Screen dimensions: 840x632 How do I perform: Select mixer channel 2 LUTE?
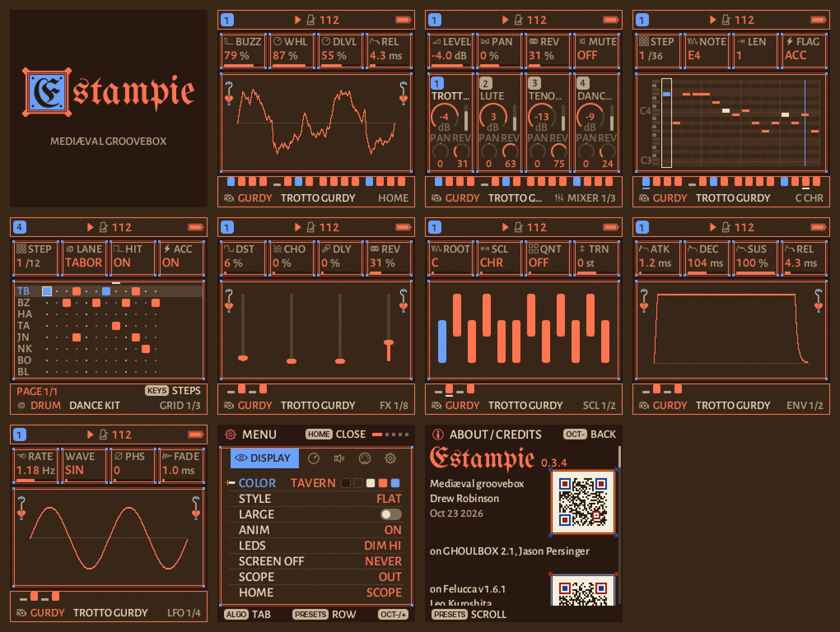pos(499,123)
